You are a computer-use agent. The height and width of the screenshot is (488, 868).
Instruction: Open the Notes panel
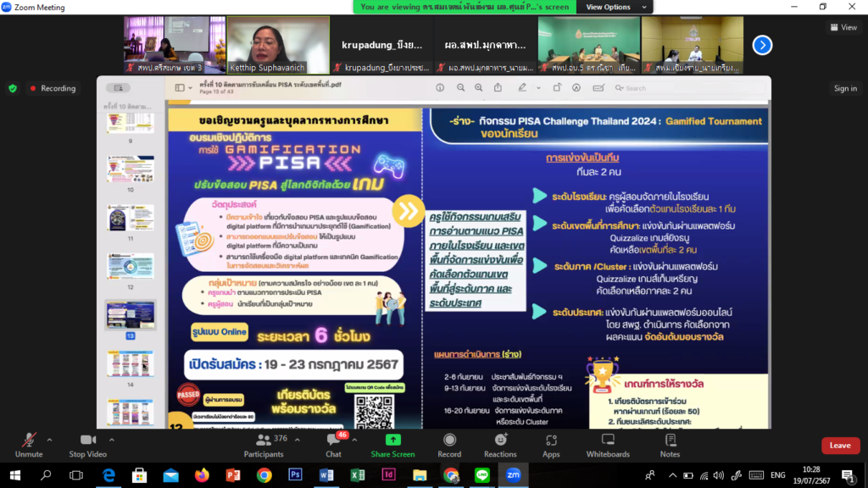[670, 444]
